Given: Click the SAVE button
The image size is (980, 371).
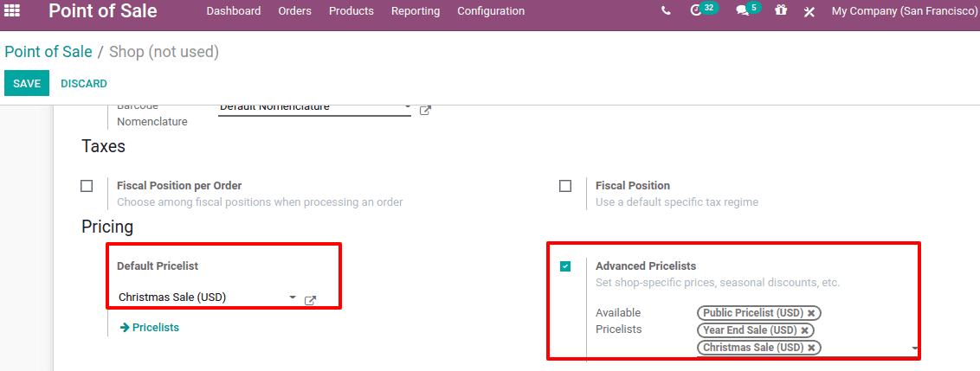Looking at the screenshot, I should [x=27, y=84].
